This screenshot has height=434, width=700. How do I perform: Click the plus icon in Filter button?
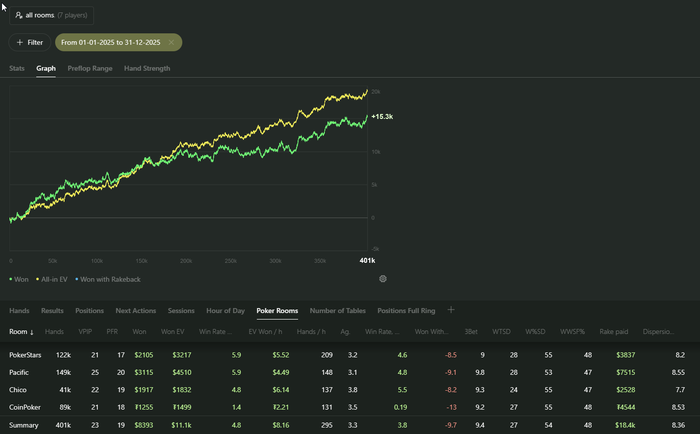20,42
